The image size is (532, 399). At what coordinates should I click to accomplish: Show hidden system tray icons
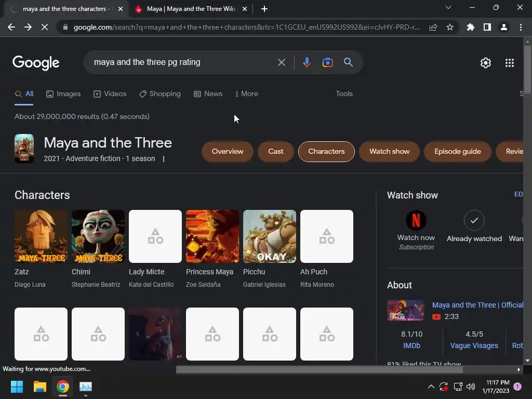(431, 387)
